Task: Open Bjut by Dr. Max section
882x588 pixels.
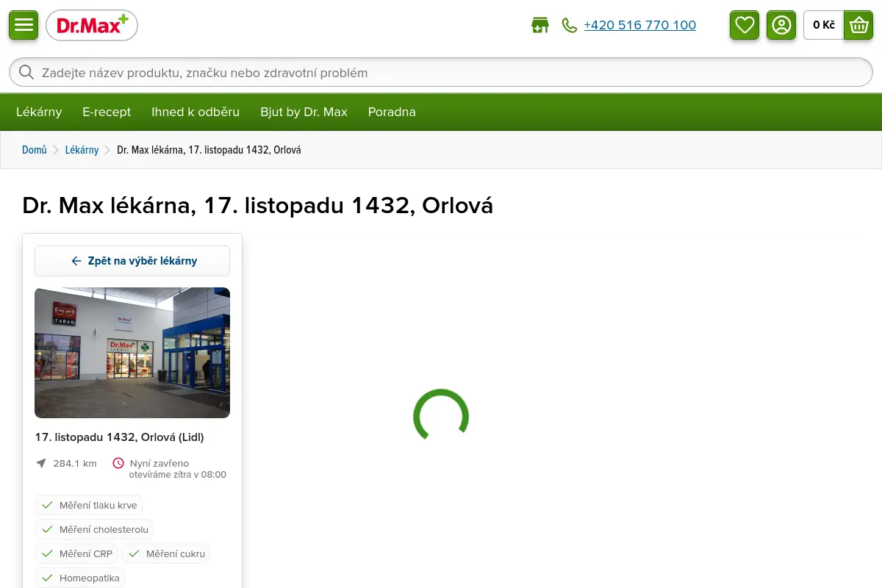Action: pos(304,112)
